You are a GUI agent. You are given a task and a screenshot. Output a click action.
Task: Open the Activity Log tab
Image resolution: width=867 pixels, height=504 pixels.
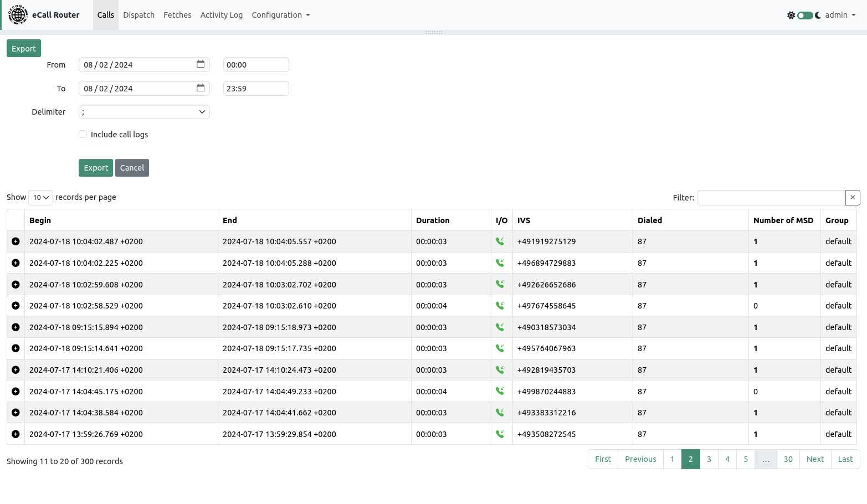click(x=221, y=15)
